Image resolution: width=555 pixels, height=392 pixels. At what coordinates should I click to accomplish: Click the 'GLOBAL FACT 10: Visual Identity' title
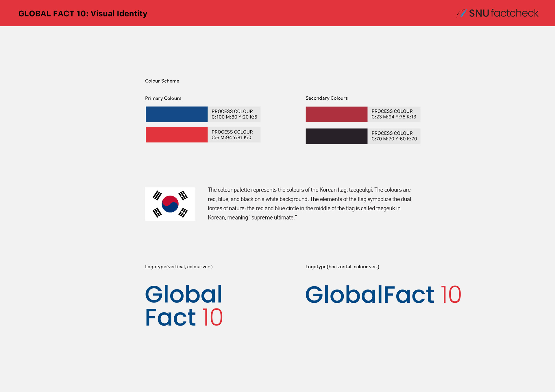click(x=83, y=14)
